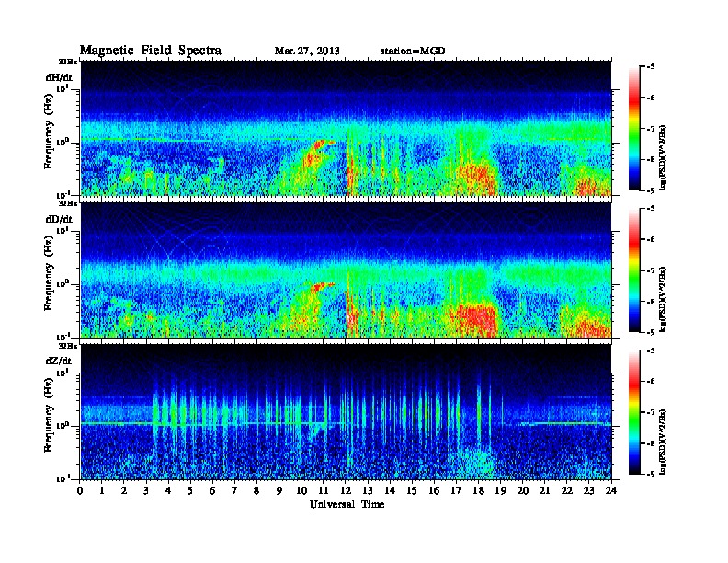Click the 'dZ/dt' panel label
Image resolution: width=728 pixels, height=563 pixels.
(x=59, y=361)
